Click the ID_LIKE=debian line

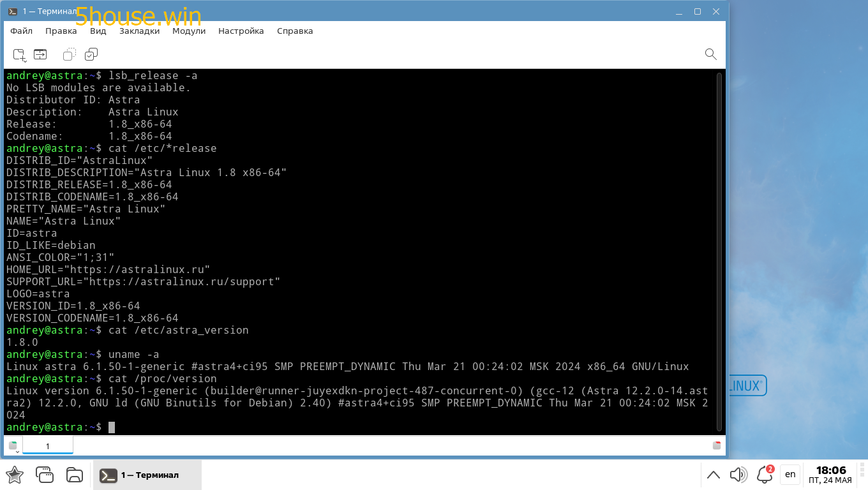tap(51, 245)
